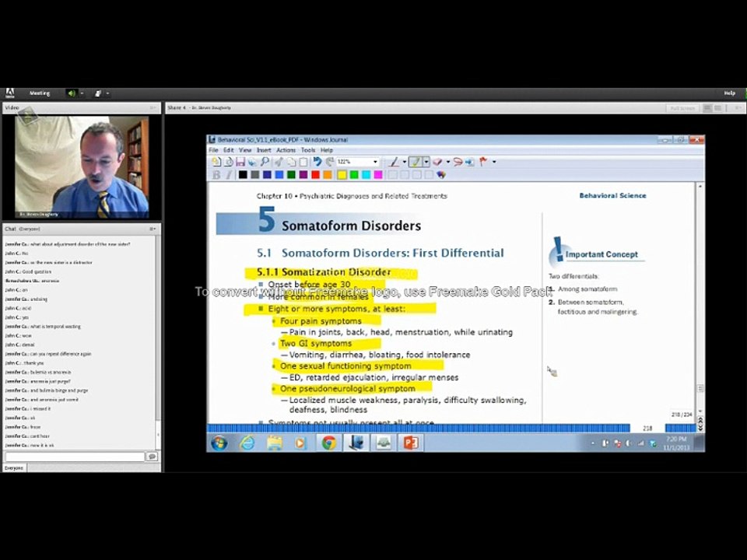
Task: Select the Pen tool
Action: [394, 162]
